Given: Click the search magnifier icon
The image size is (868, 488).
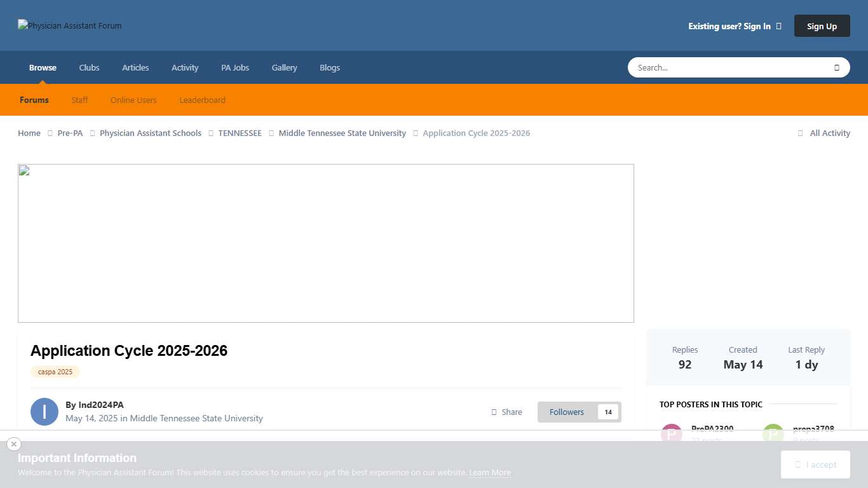Looking at the screenshot, I should click(x=837, y=67).
